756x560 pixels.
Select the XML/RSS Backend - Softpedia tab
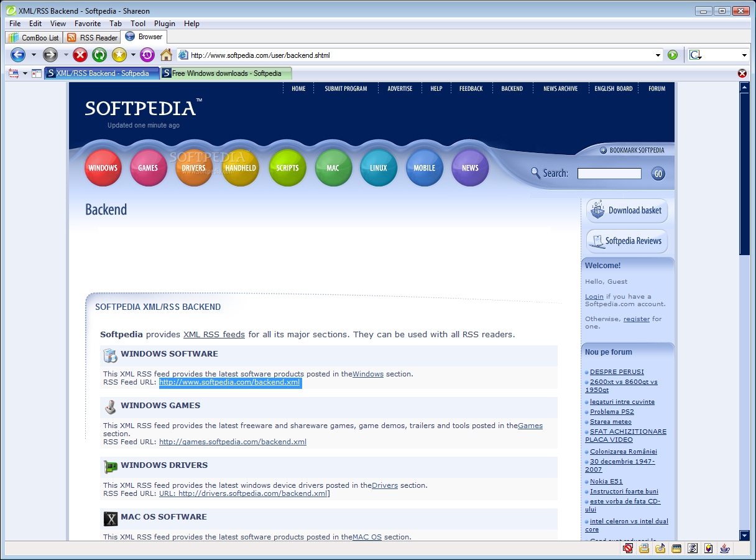click(102, 73)
